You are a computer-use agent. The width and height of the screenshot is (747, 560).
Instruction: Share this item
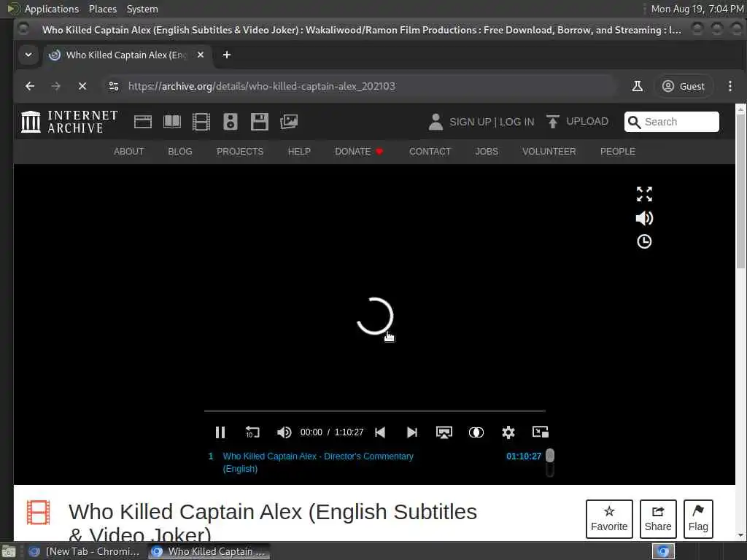point(658,518)
